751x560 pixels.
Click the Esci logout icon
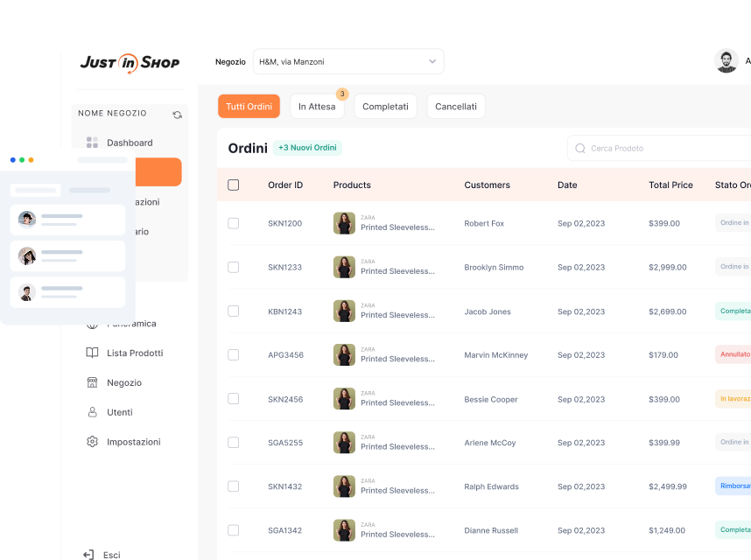[x=88, y=555]
